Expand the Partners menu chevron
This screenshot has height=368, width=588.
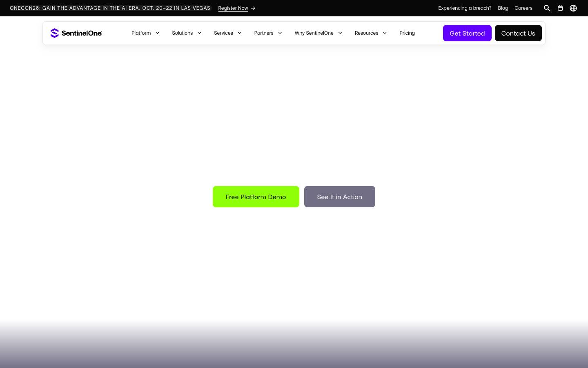[280, 33]
